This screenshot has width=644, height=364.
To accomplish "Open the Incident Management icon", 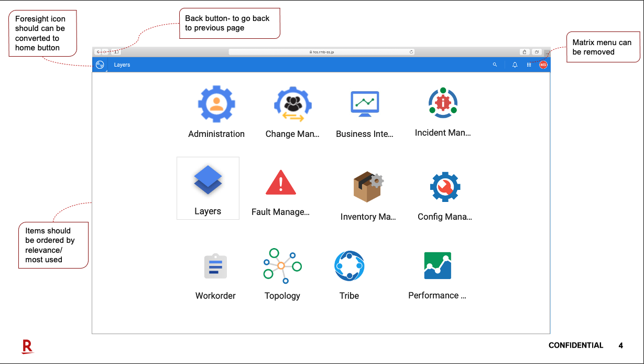I will [x=443, y=103].
